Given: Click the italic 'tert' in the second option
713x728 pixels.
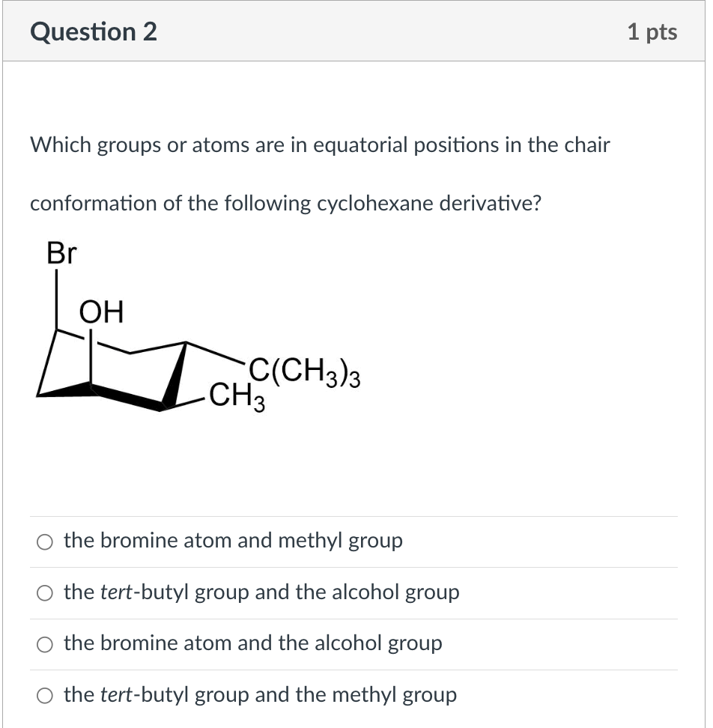Looking at the screenshot, I should [x=116, y=592].
